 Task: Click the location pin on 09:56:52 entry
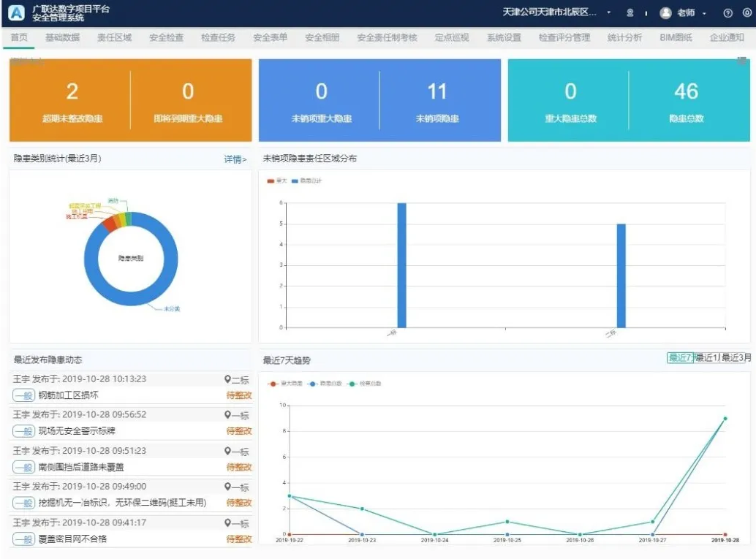pyautogui.click(x=227, y=415)
